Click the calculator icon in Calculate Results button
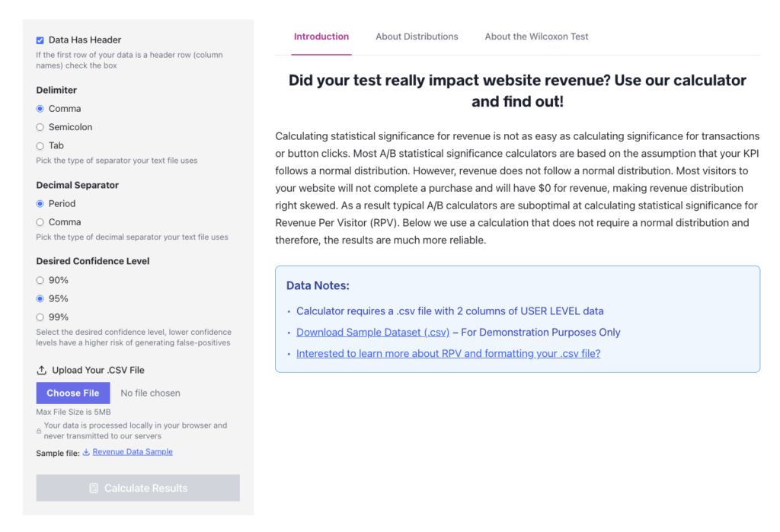Image resolution: width=780 pixels, height=532 pixels. coord(94,489)
